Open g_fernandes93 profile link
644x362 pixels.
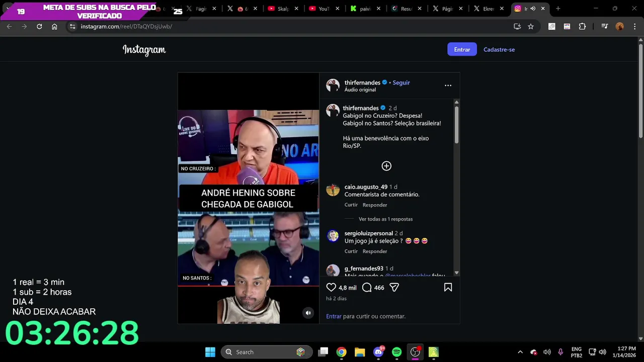coord(364,269)
